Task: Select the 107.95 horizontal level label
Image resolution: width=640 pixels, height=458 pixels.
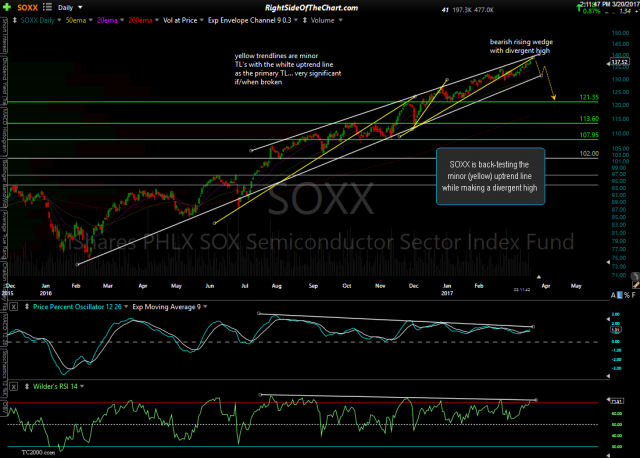Action: tap(589, 135)
